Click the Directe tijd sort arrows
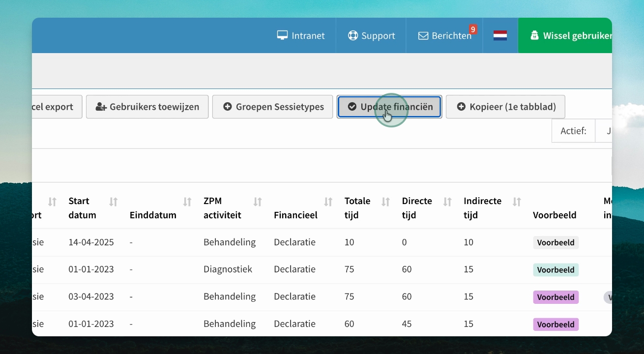Viewport: 644px width, 354px height. 447,202
